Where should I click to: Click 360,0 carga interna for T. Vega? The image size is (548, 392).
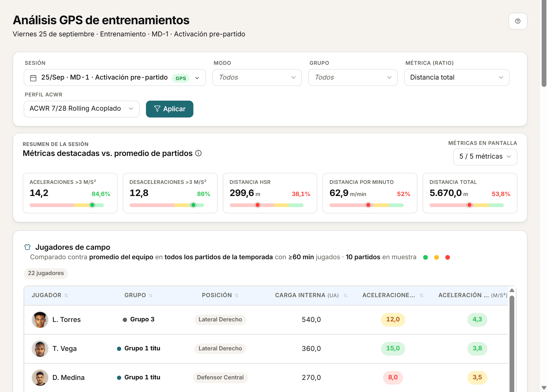(311, 349)
